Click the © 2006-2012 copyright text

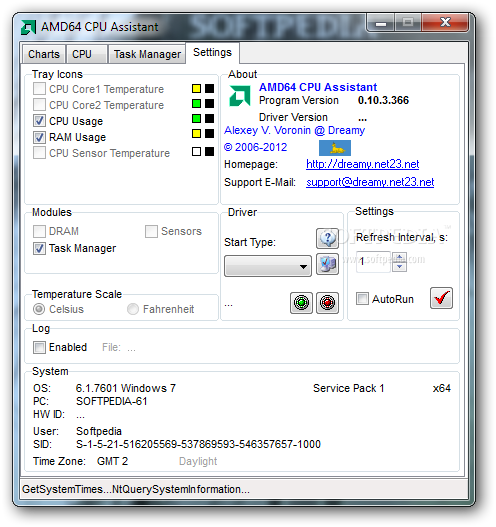tap(255, 147)
